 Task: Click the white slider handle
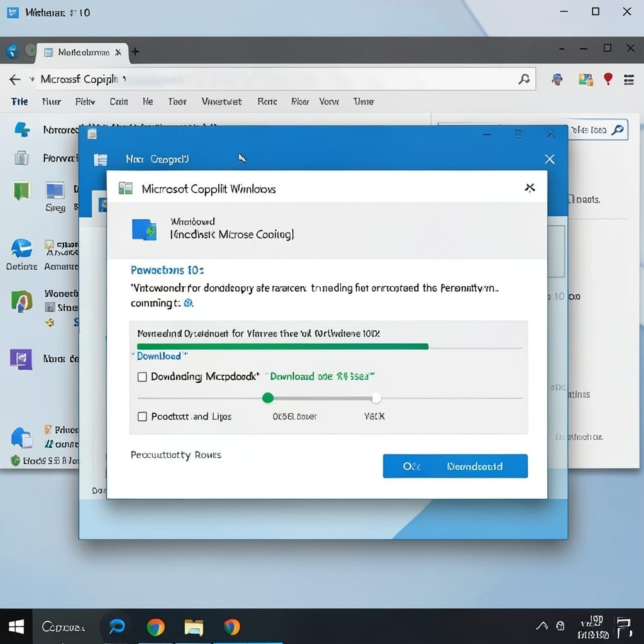click(376, 397)
